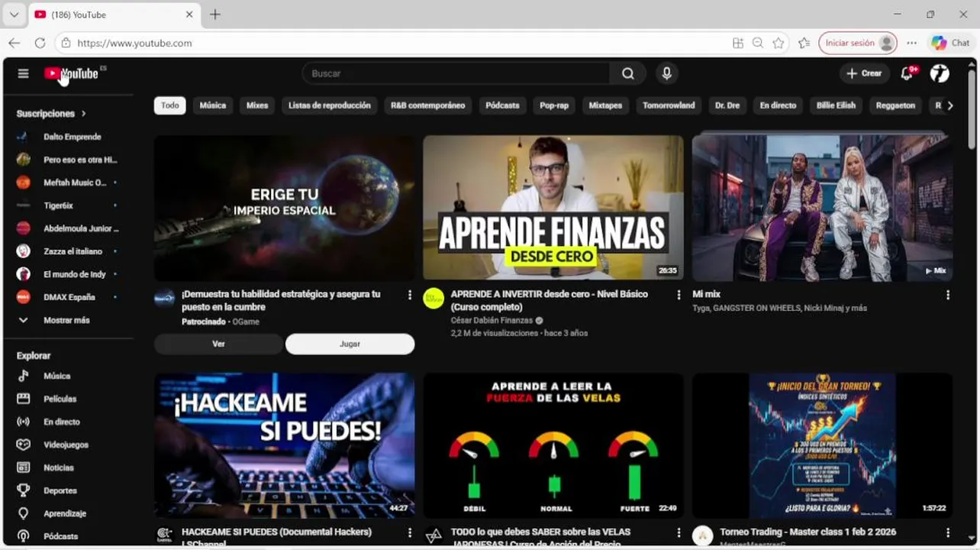980x550 pixels.
Task: Open the Copilot Chat button
Action: click(950, 44)
